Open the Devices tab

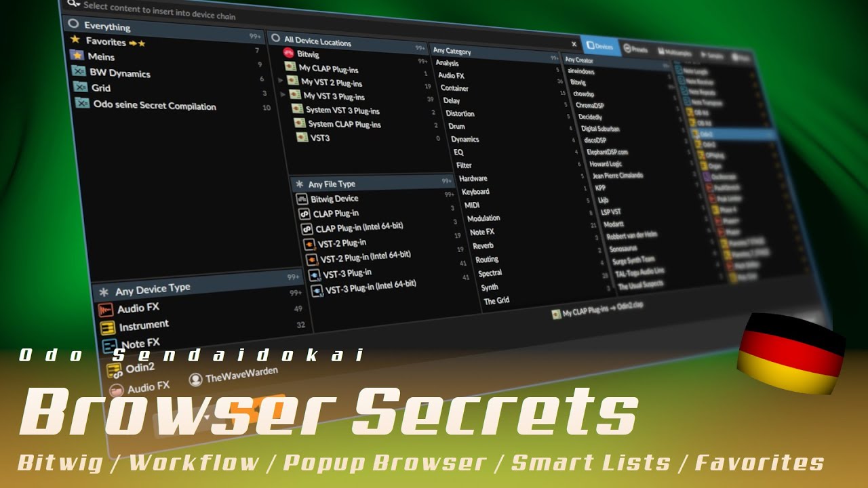pyautogui.click(x=600, y=45)
